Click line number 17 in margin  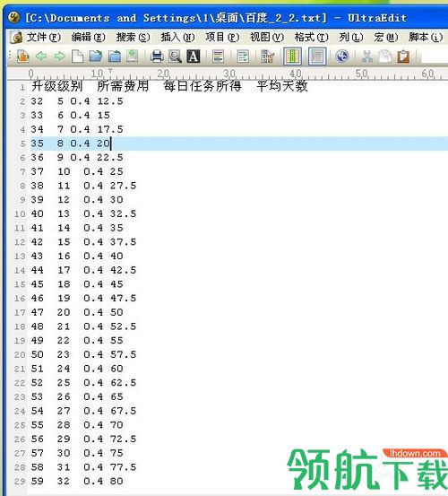pyautogui.click(x=20, y=312)
